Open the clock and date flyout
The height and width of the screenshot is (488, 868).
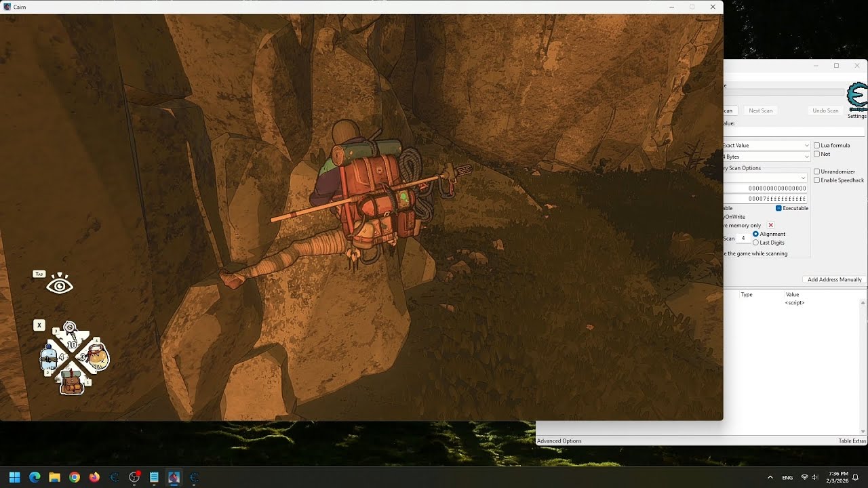point(838,477)
